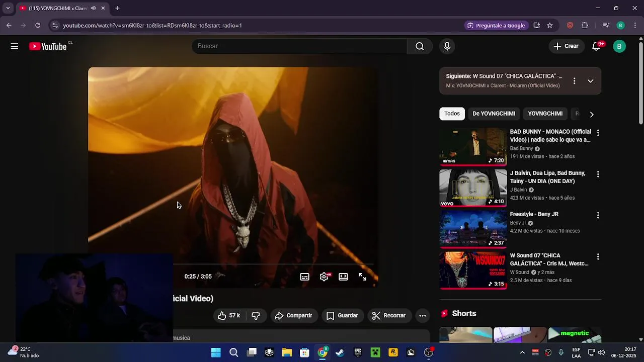Select the Todos filter chip
Image resolution: width=644 pixels, height=362 pixels.
click(x=452, y=114)
